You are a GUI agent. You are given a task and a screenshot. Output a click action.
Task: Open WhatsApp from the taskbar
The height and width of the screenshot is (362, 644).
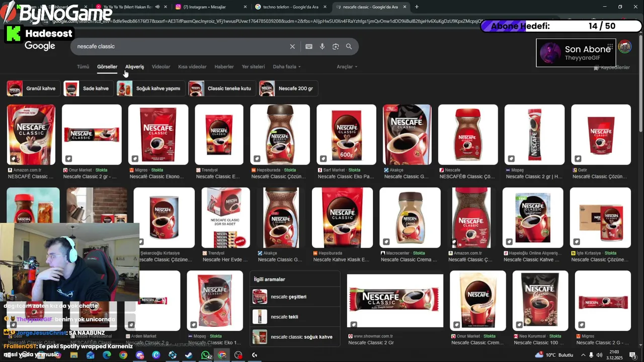(206, 355)
